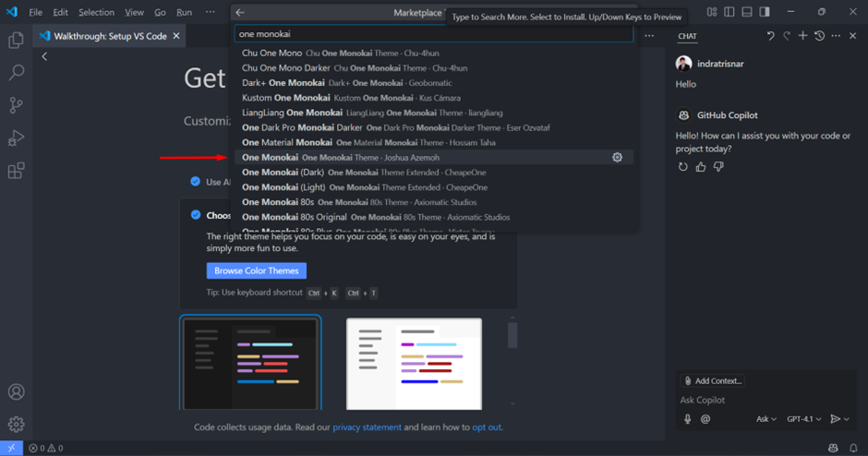Retry Copilot response with refresh icon
Image resolution: width=868 pixels, height=456 pixels.
[x=683, y=166]
